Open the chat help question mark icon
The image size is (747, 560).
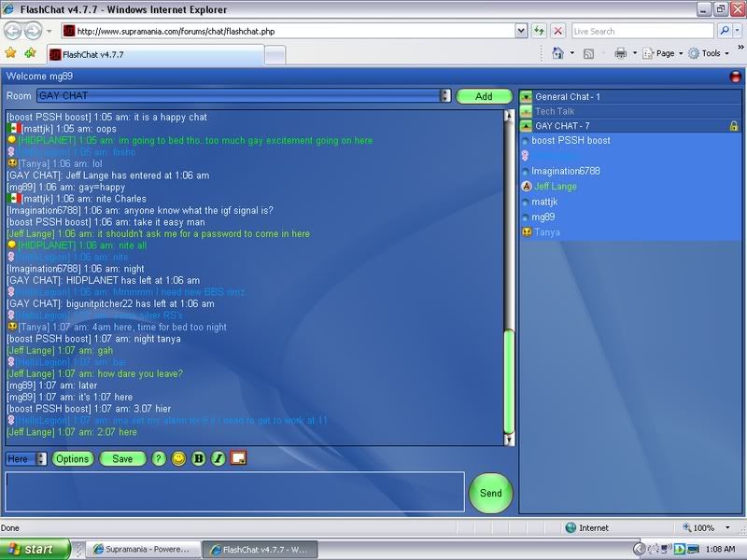tap(159, 458)
